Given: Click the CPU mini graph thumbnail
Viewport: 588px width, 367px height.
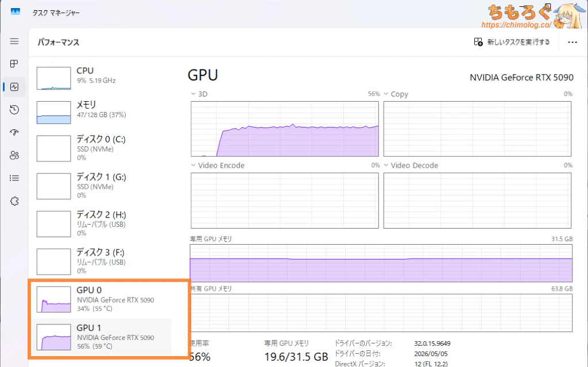Looking at the screenshot, I should click(53, 78).
